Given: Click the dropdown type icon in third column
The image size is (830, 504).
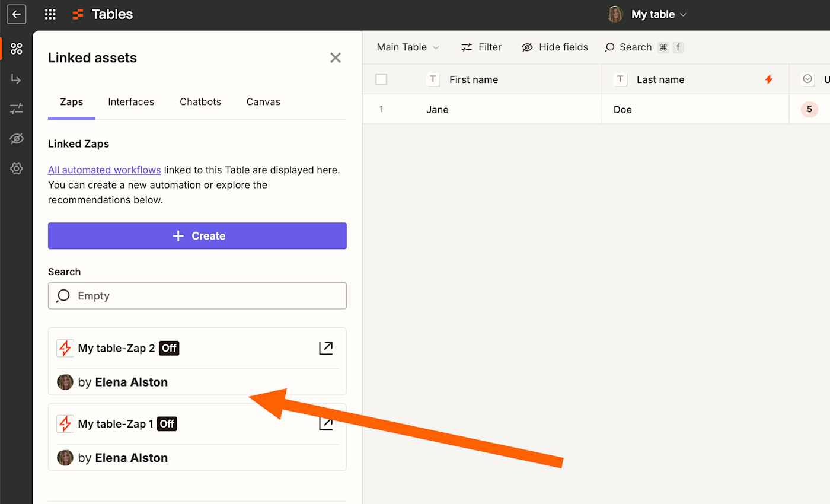Looking at the screenshot, I should (x=808, y=79).
